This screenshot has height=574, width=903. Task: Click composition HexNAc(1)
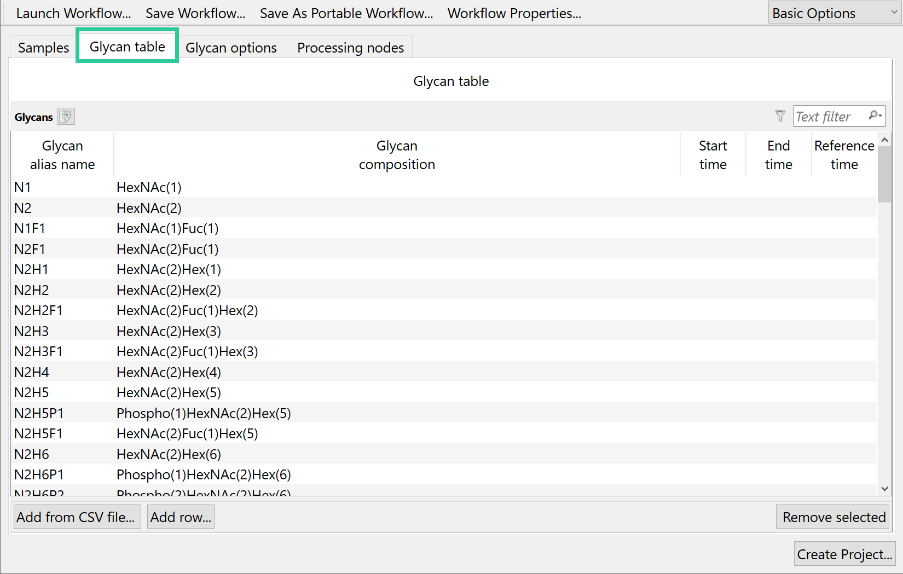(x=149, y=187)
